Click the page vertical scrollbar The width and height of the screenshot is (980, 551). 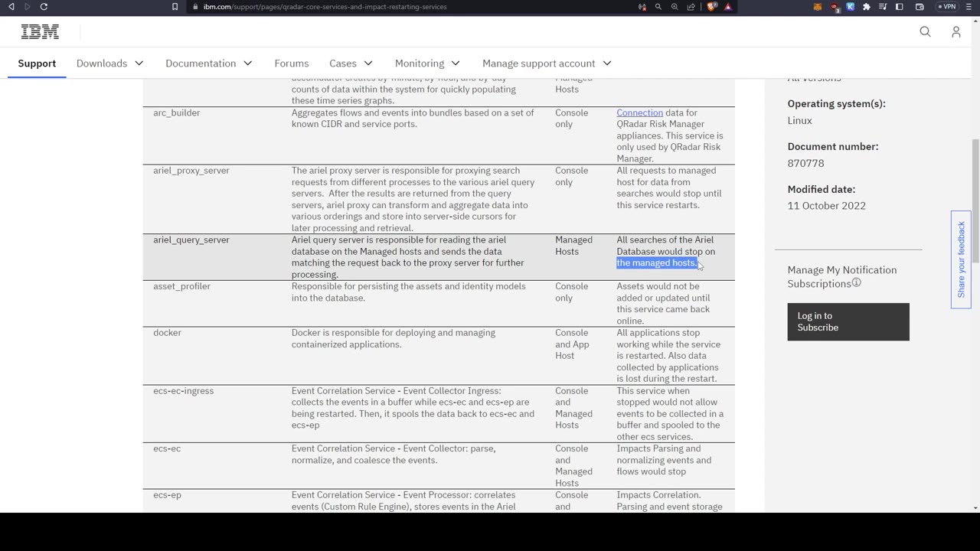tap(975, 201)
